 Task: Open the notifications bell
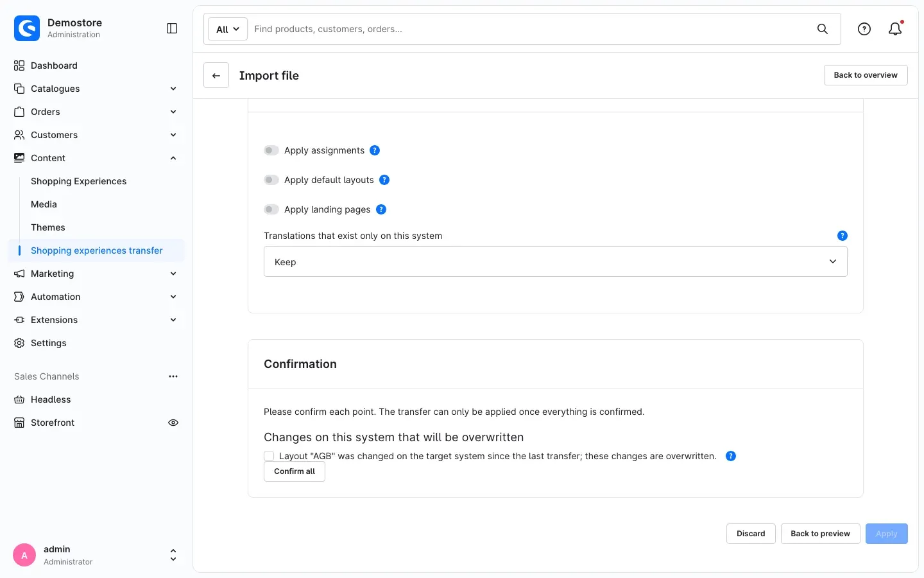pos(895,29)
